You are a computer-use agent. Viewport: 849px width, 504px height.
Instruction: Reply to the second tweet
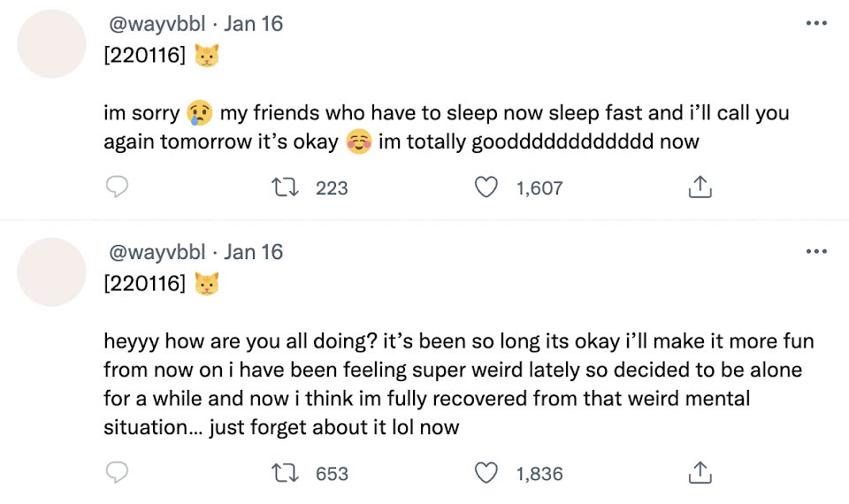coord(118,474)
